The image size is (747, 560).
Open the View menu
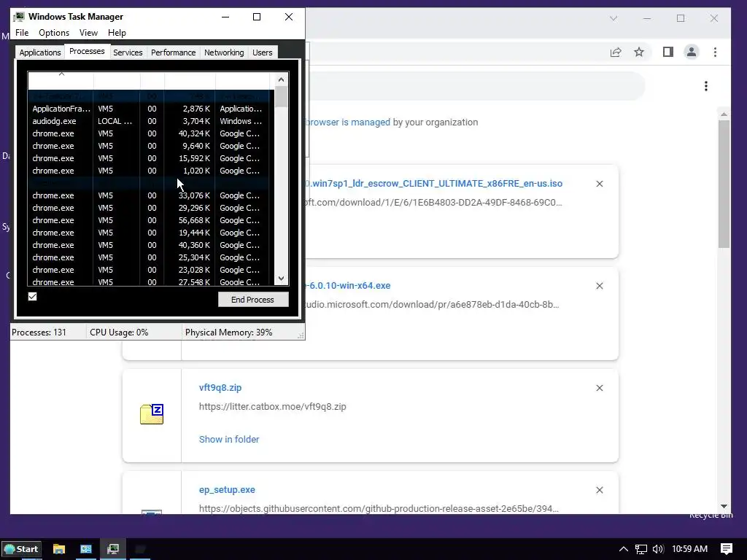pos(88,33)
